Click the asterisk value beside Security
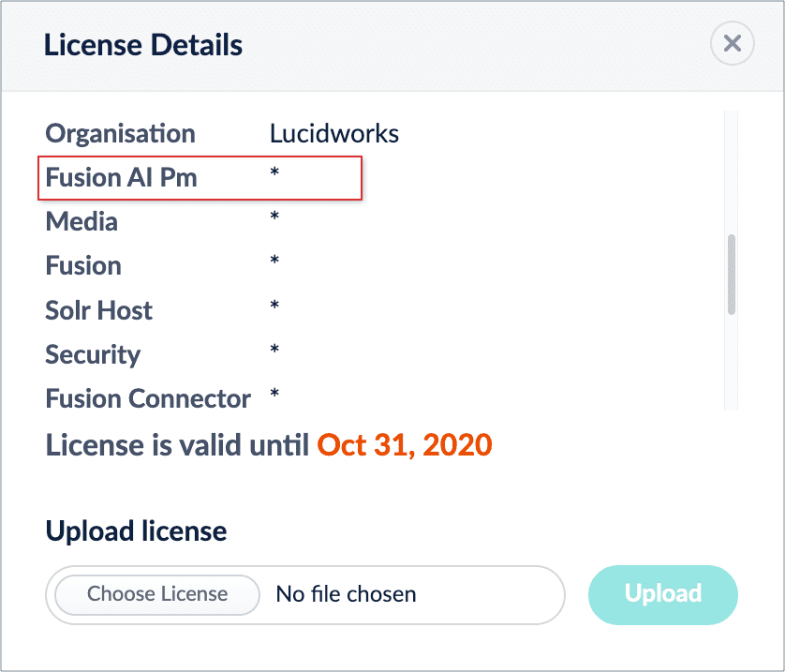This screenshot has height=672, width=785. tap(274, 349)
